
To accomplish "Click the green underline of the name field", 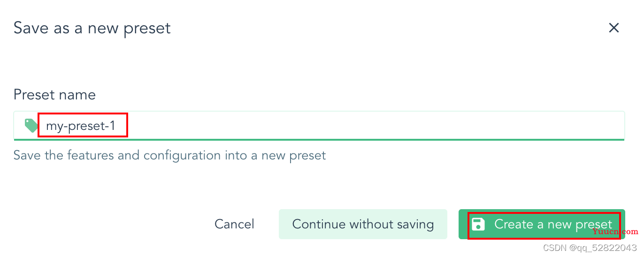I will pyautogui.click(x=319, y=139).
